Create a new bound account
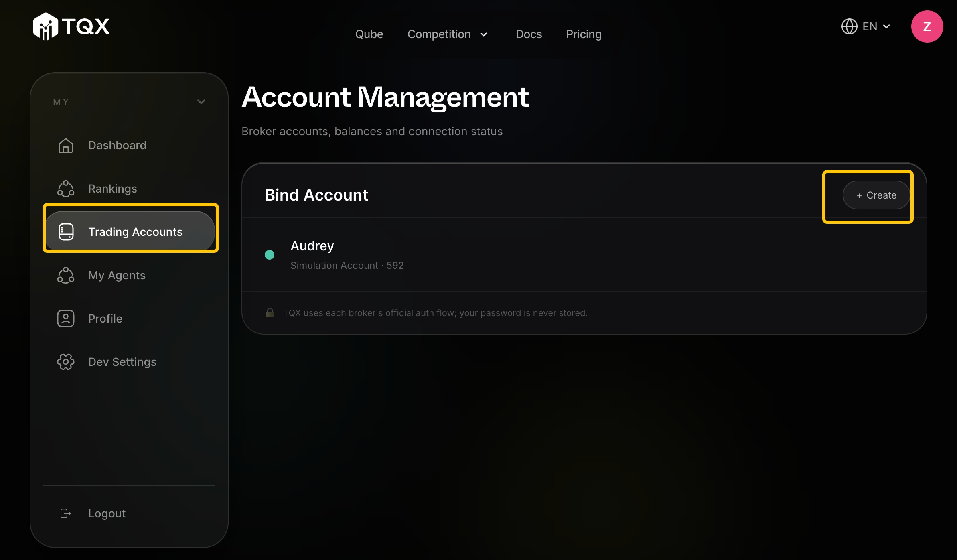Image resolution: width=957 pixels, height=560 pixels. [876, 195]
